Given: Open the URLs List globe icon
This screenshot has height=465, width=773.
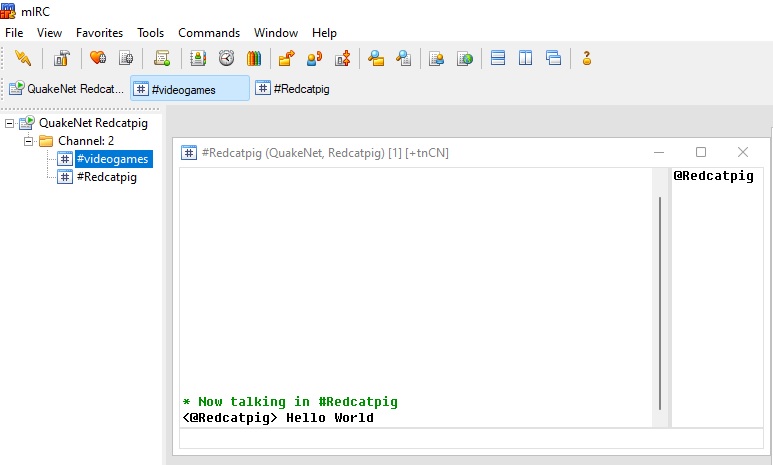Looking at the screenshot, I should tap(464, 58).
